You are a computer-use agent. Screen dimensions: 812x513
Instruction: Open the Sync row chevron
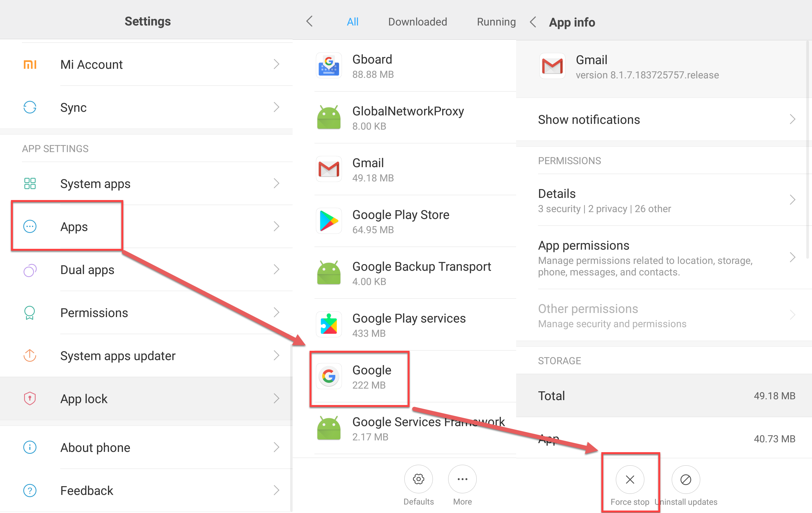pos(276,107)
